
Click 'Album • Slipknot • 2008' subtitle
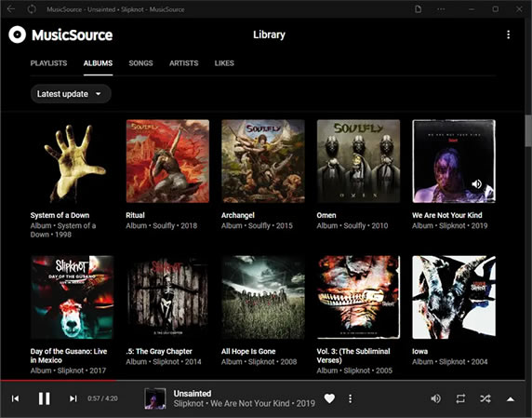259,362
